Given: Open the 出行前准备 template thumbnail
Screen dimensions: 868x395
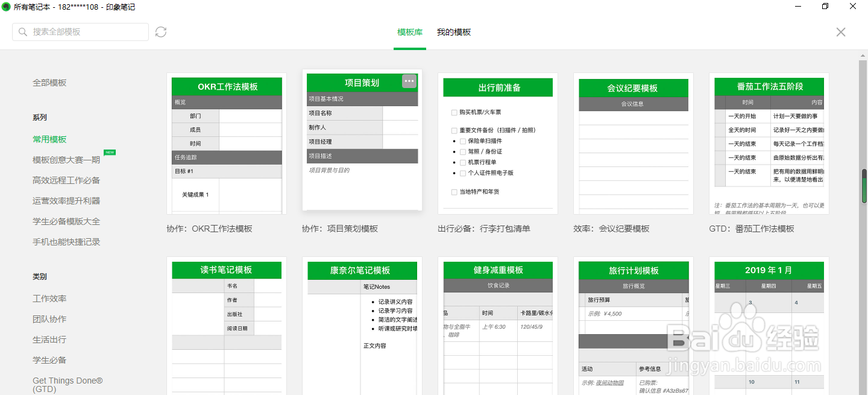Looking at the screenshot, I should (498, 144).
